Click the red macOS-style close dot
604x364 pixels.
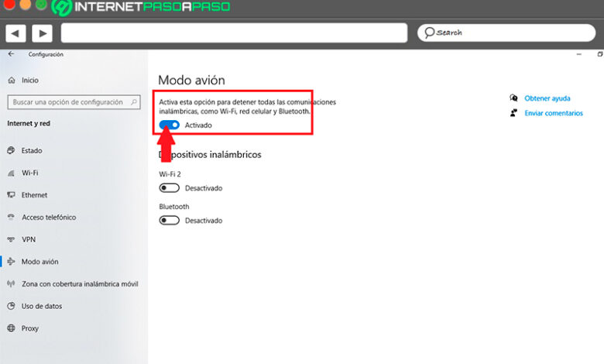pyautogui.click(x=9, y=4)
